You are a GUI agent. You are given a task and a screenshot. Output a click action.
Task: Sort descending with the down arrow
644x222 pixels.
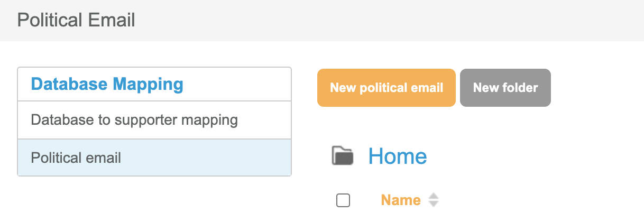click(434, 204)
